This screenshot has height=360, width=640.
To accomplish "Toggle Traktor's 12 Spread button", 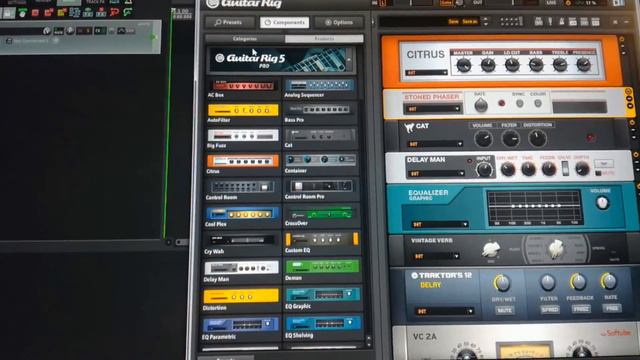I will pos(549,309).
